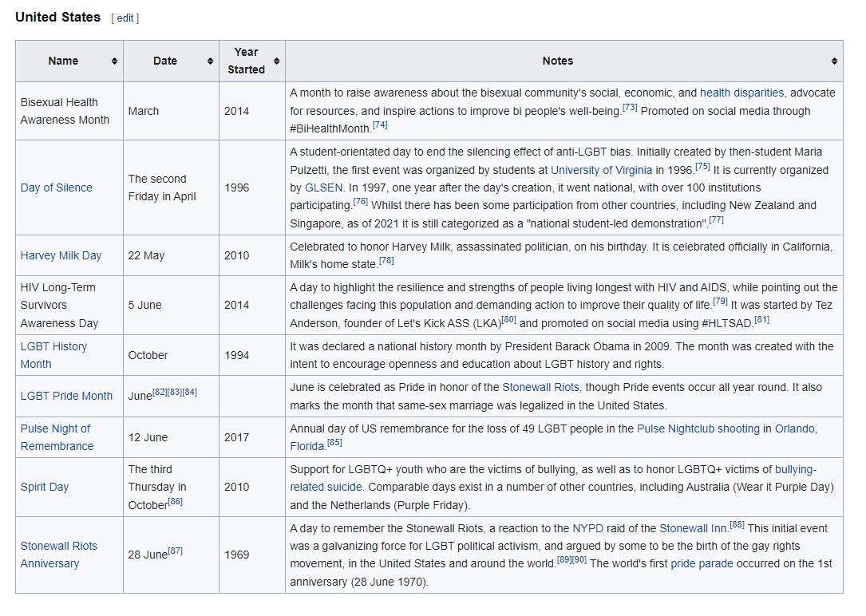Open the LGBT History Month link
This screenshot has height=616, width=866.
(x=53, y=355)
